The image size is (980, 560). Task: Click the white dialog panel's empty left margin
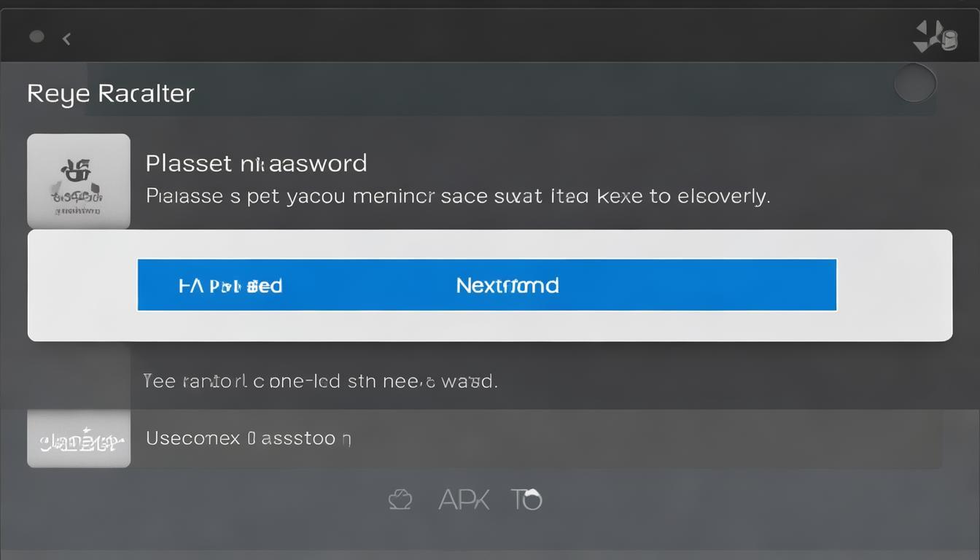tap(82, 286)
